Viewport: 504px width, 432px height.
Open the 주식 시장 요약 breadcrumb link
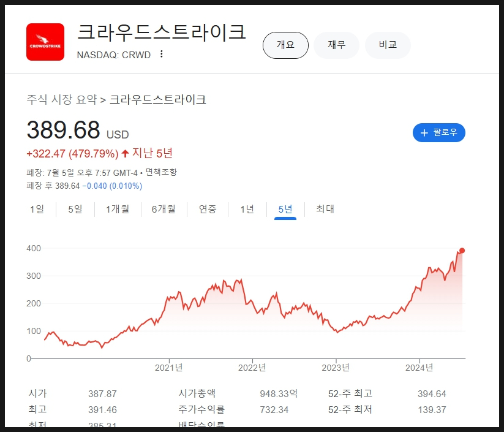click(x=62, y=99)
